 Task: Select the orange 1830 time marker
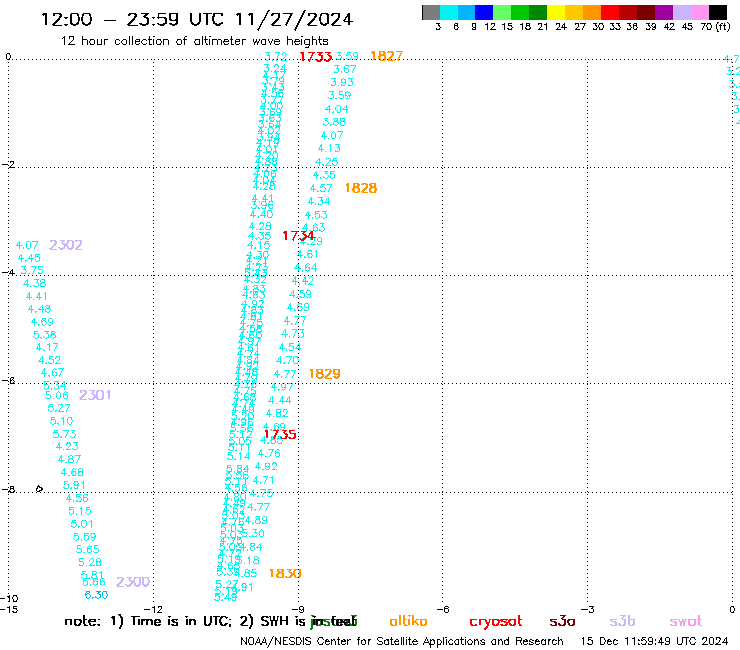(x=285, y=574)
